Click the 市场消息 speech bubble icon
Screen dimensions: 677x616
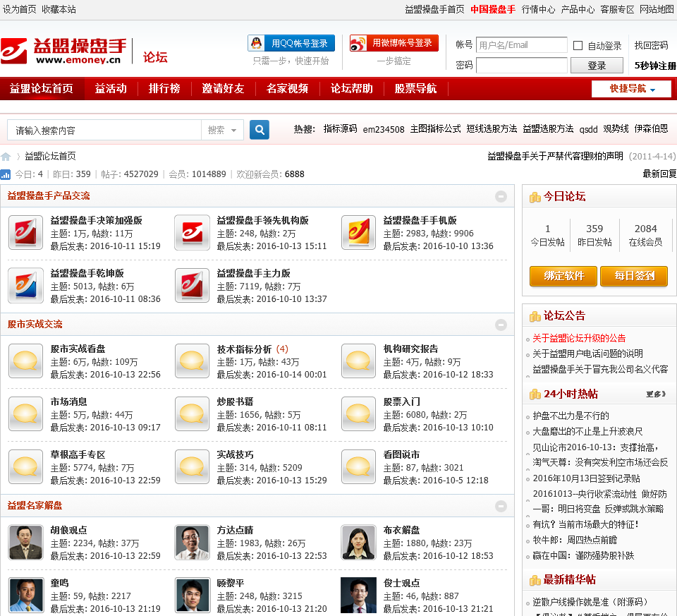(25, 413)
